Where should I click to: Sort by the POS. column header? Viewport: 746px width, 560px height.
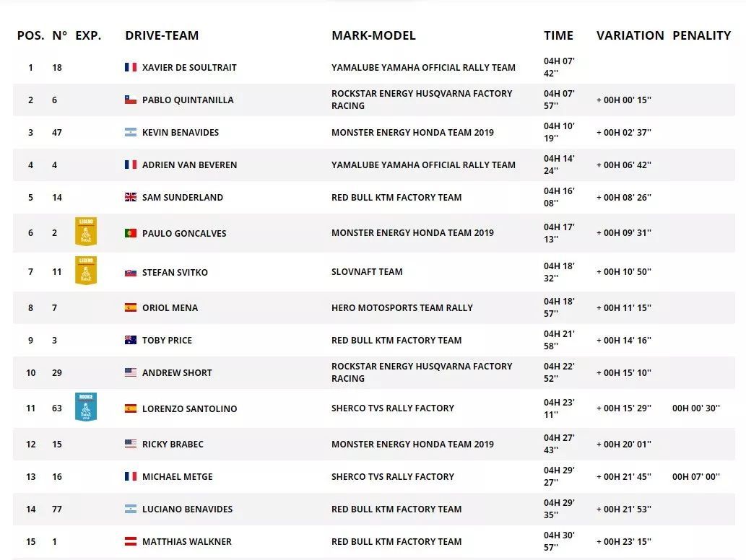30,35
